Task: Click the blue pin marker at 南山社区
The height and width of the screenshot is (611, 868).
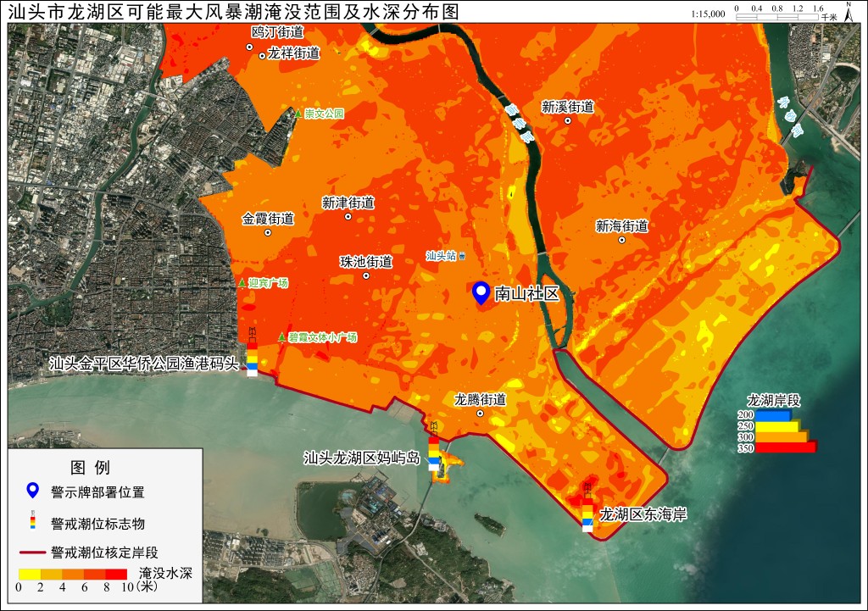Action: (481, 292)
